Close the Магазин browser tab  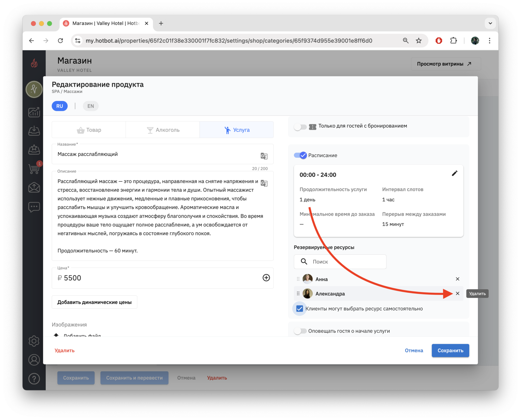[x=146, y=23]
